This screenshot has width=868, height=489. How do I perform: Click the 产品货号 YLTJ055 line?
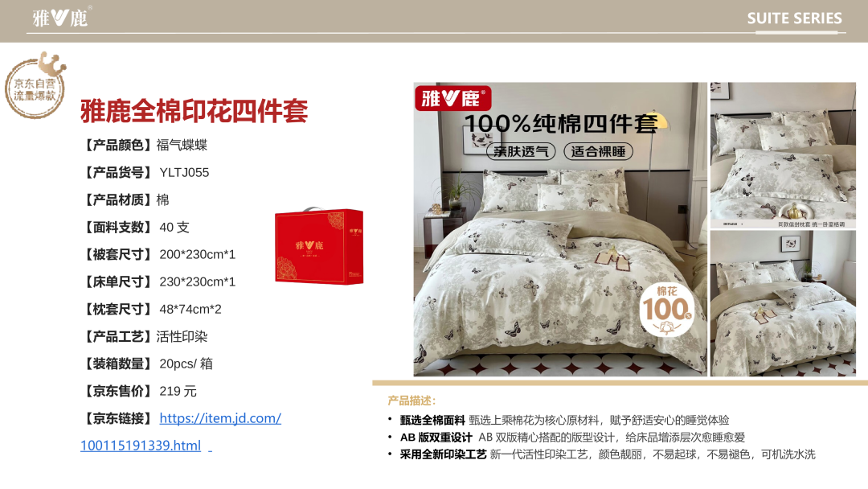pos(145,172)
